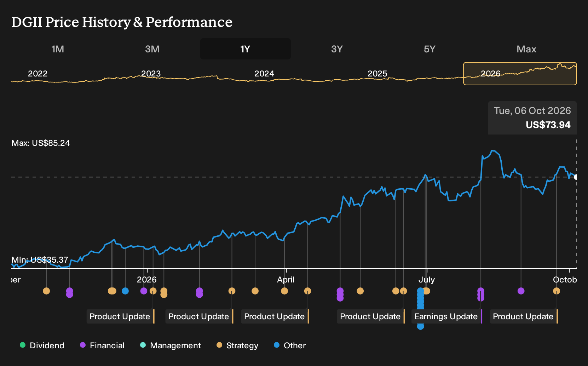Jump to 2024 in the overview timeline
Image resolution: width=588 pixels, height=366 pixels.
[x=264, y=74]
